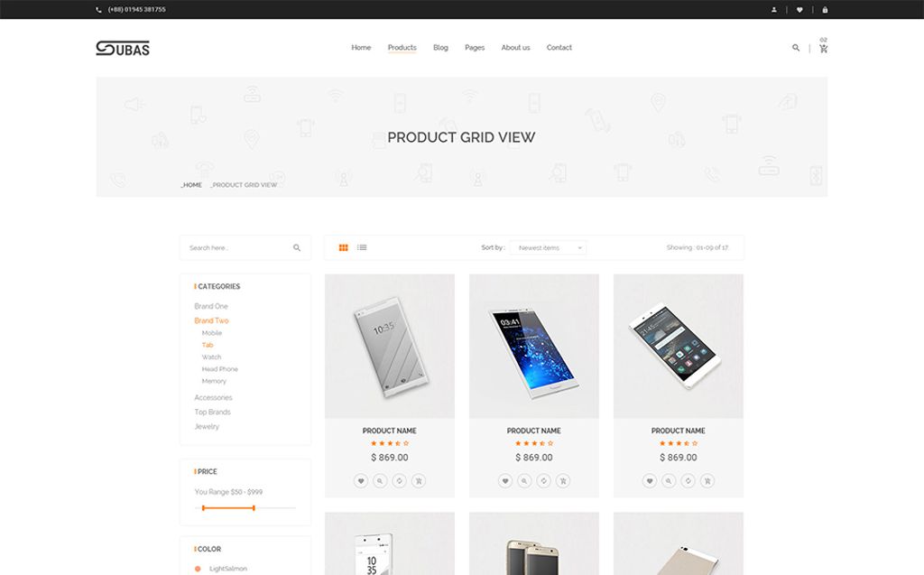This screenshot has width=924, height=575.
Task: Open the wishlist heart icon in top bar
Action: click(x=799, y=9)
